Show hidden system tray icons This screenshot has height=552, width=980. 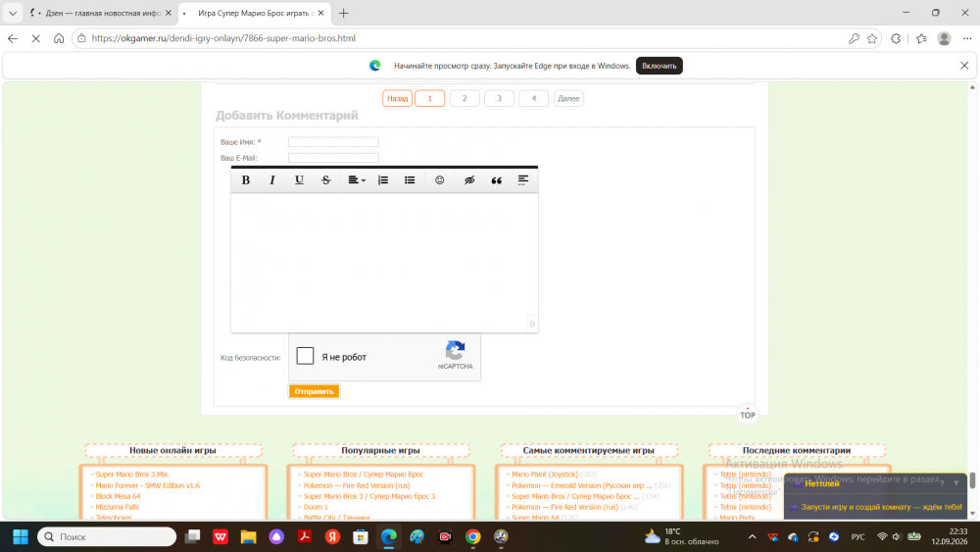[x=752, y=536]
